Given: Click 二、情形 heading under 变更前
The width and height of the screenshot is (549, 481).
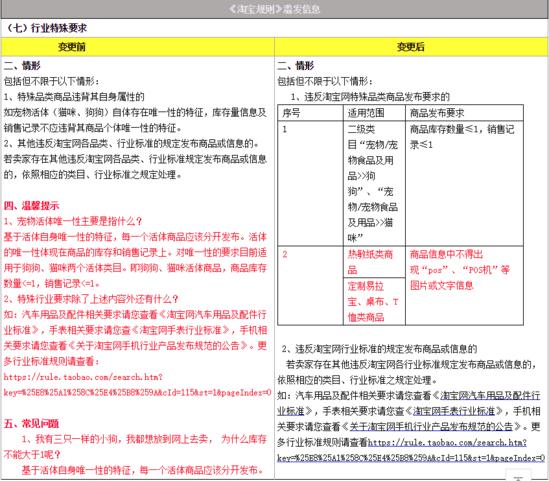Looking at the screenshot, I should tap(22, 65).
